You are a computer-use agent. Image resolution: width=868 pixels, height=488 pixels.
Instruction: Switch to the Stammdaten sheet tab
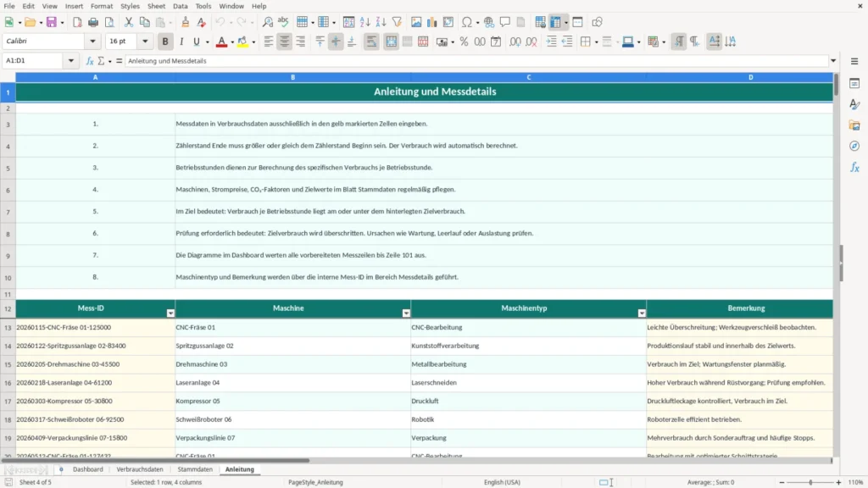pyautogui.click(x=195, y=469)
